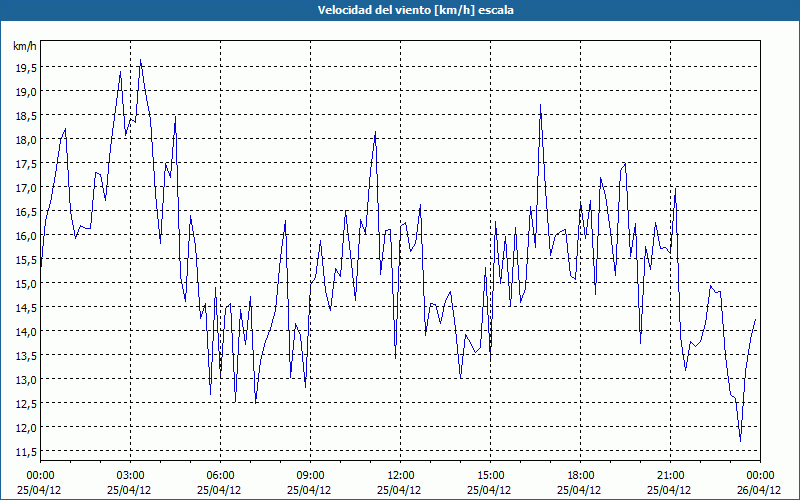Screen dimensions: 800x500
Task: Click the 13,5 y-axis label
Action: (25, 355)
